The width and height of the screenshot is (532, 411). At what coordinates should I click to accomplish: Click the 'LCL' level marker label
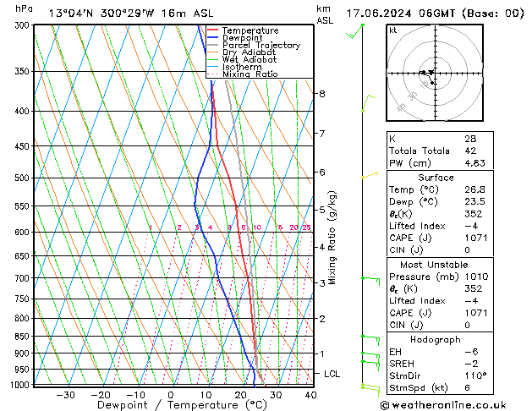point(332,374)
